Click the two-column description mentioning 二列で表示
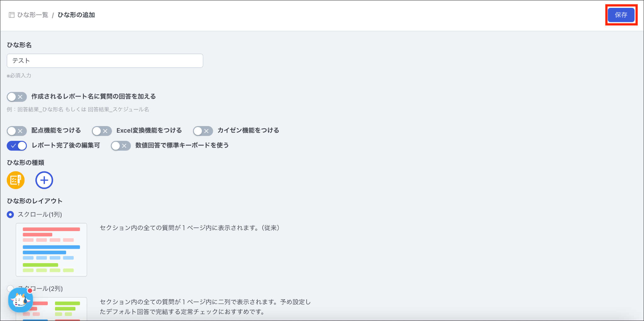644x321 pixels. 205,307
